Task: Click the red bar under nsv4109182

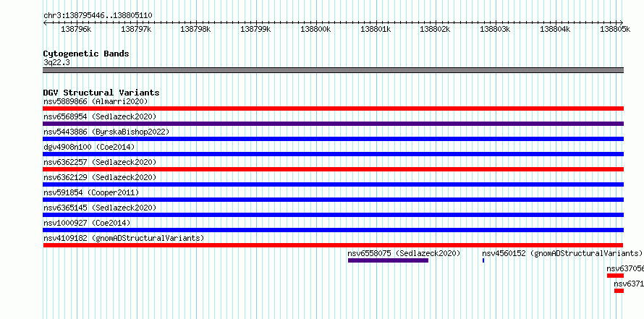Action: point(333,245)
